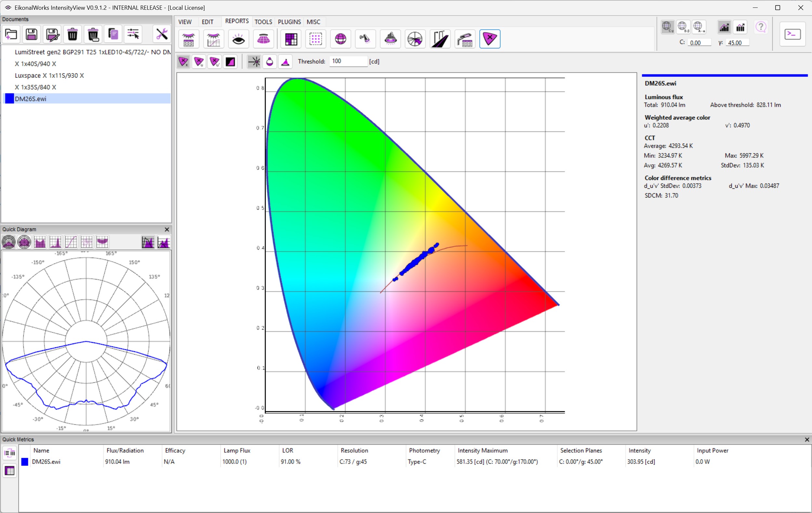Click the trash can with label icon

(93, 34)
